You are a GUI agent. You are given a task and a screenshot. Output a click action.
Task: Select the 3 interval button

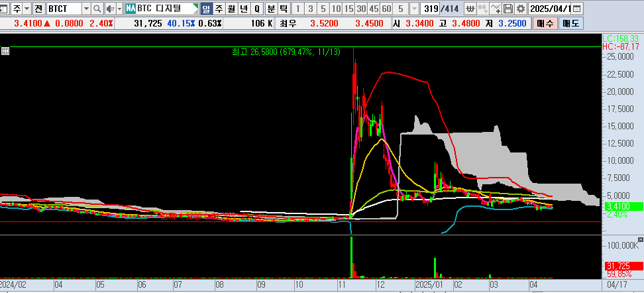coord(311,8)
